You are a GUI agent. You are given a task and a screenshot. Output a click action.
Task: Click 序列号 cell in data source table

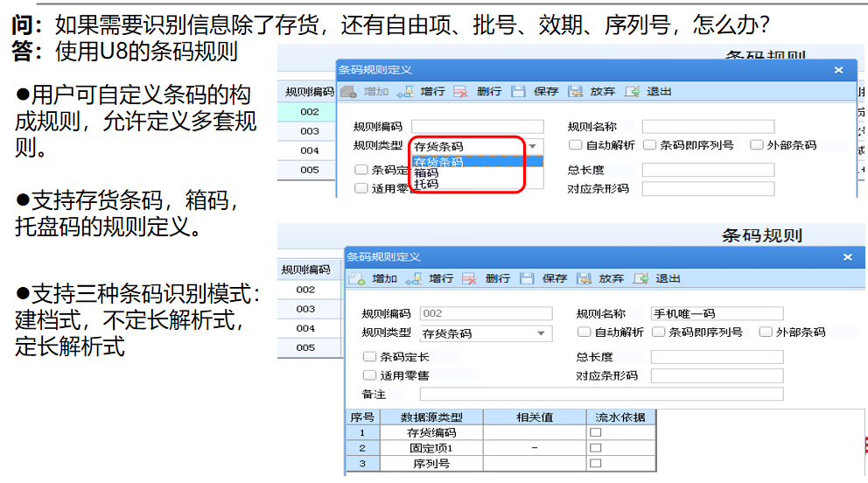pyautogui.click(x=431, y=464)
